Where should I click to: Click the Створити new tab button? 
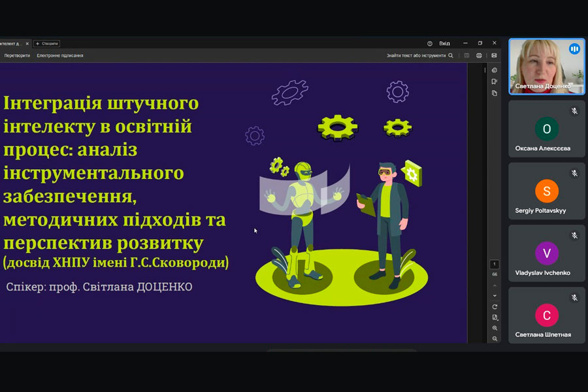[46, 43]
